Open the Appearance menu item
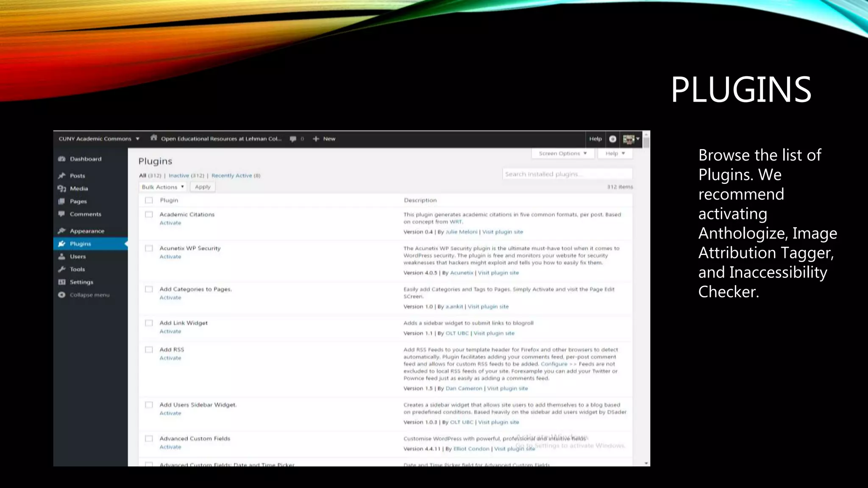Image resolution: width=868 pixels, height=488 pixels. [x=87, y=231]
